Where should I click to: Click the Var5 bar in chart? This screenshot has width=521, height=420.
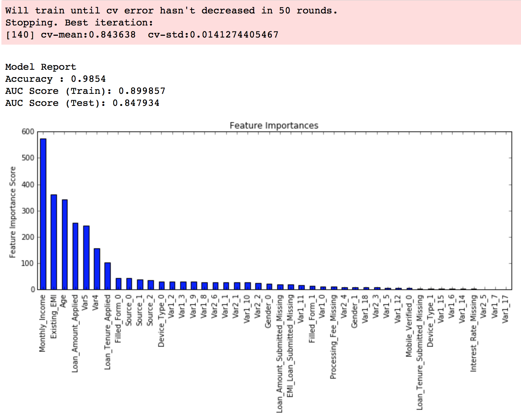click(86, 257)
